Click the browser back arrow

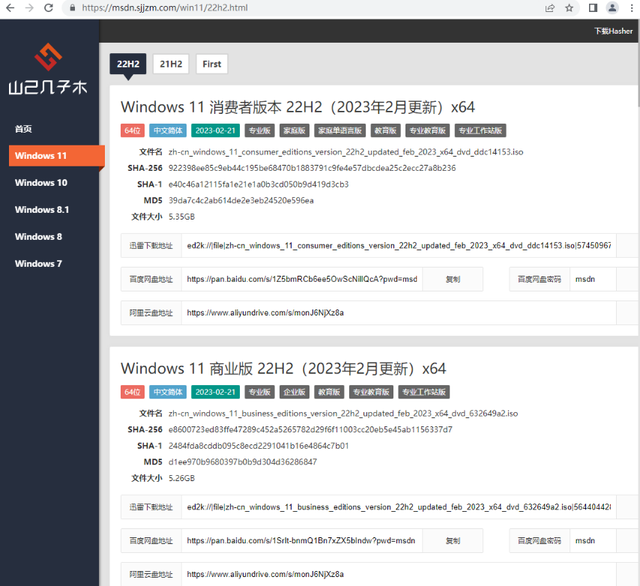click(x=10, y=8)
